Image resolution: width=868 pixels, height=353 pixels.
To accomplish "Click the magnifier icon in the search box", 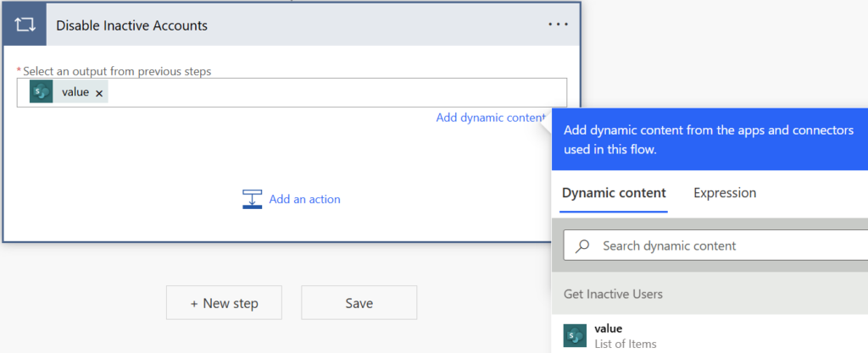I will 582,246.
